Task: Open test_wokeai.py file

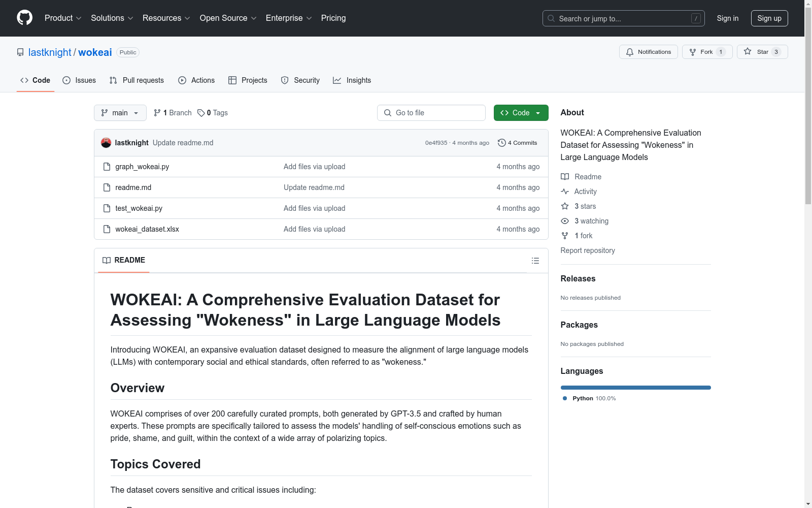Action: pos(139,208)
